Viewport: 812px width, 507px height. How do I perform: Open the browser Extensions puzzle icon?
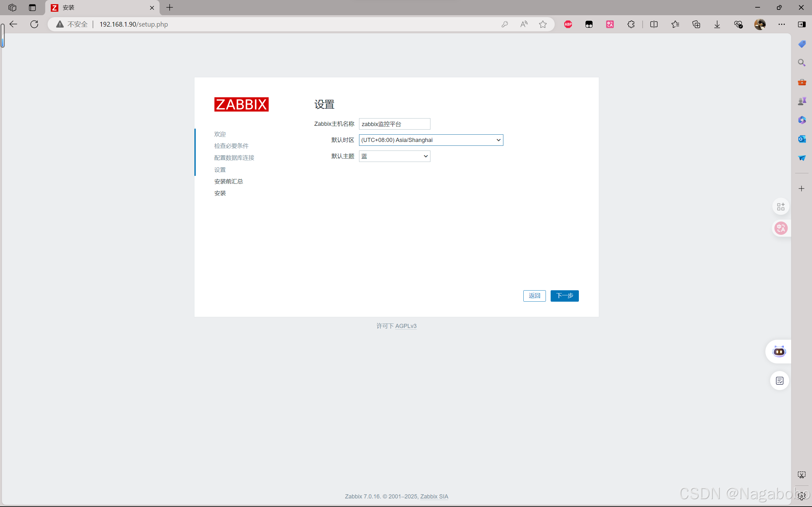631,24
